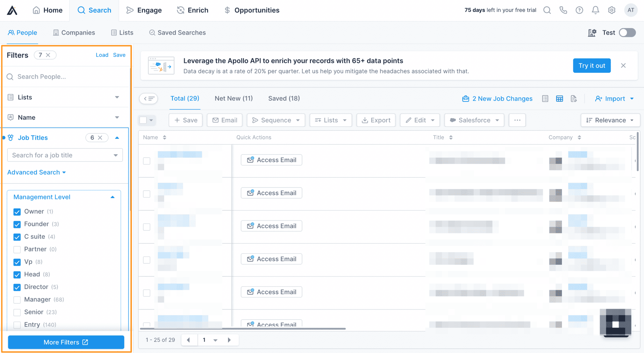Open the Sequence dropdown button

276,120
